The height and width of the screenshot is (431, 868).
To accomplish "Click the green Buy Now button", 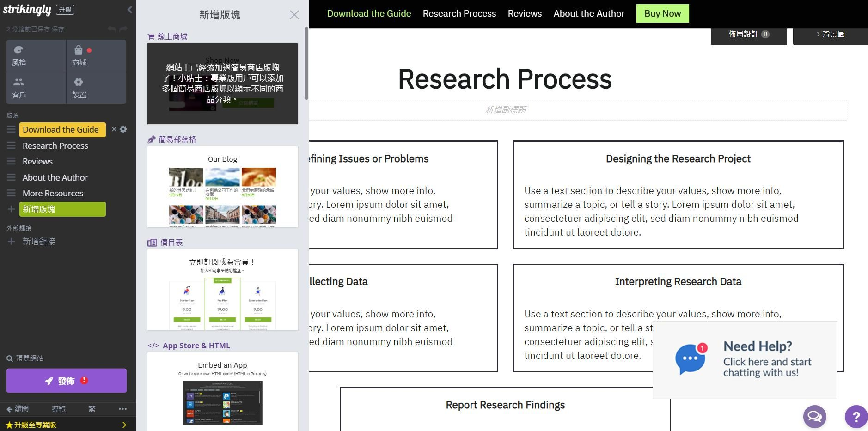I will 662,13.
